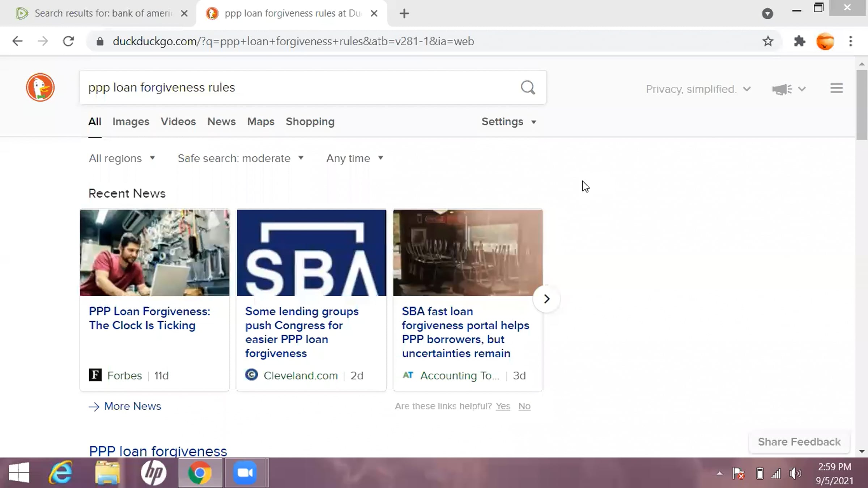The width and height of the screenshot is (868, 488).
Task: Click the SBA logo news thumbnail
Action: tap(311, 253)
